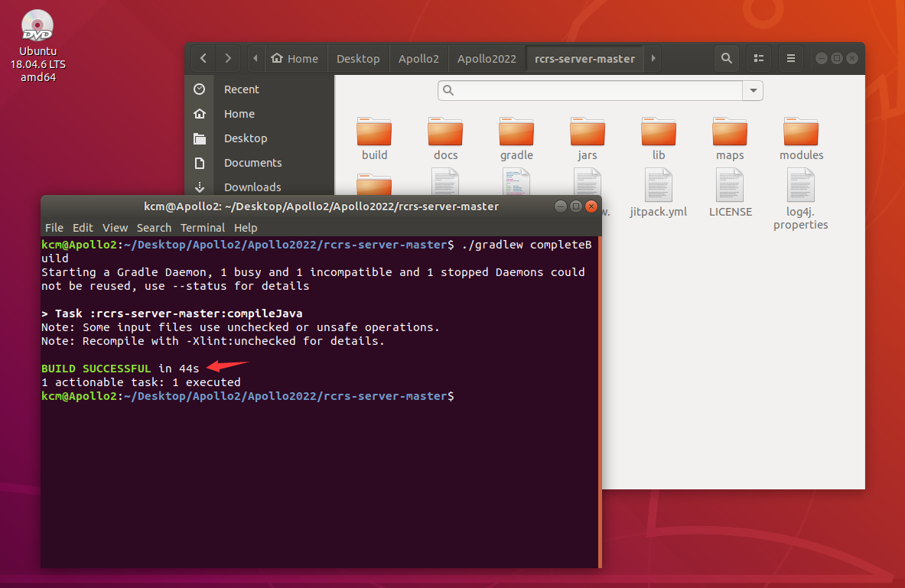This screenshot has height=588, width=905.
Task: Select Apollo2 in the path bar
Action: (x=418, y=58)
